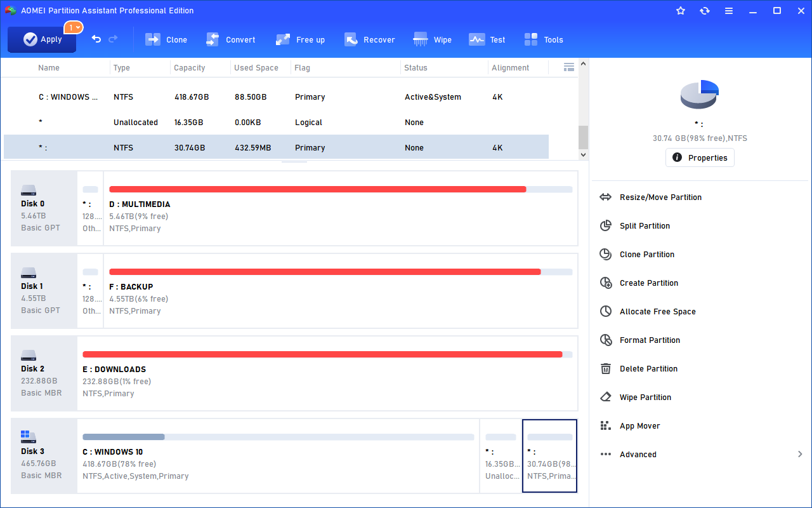Viewport: 812px width, 508px height.
Task: Click the Convert toolbar label
Action: (x=240, y=39)
